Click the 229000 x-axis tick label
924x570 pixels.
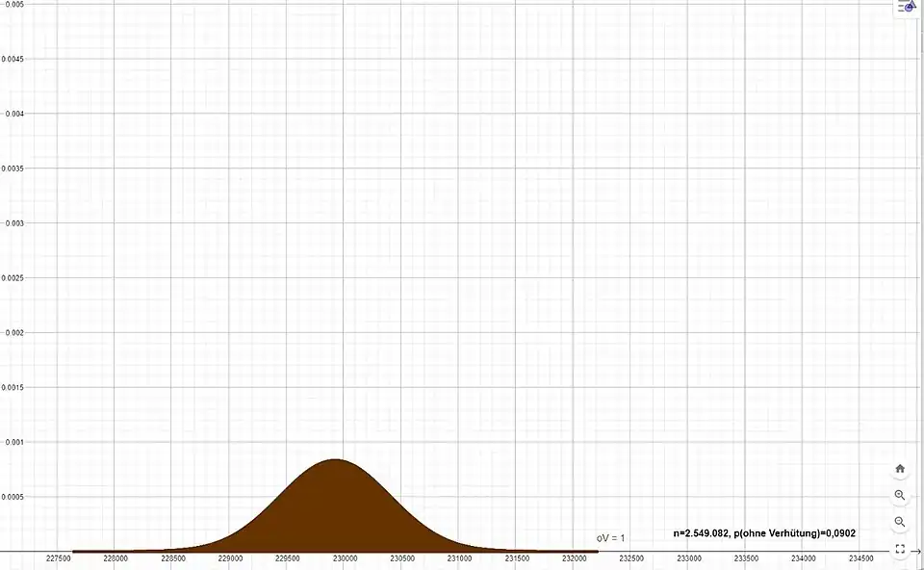point(231,559)
